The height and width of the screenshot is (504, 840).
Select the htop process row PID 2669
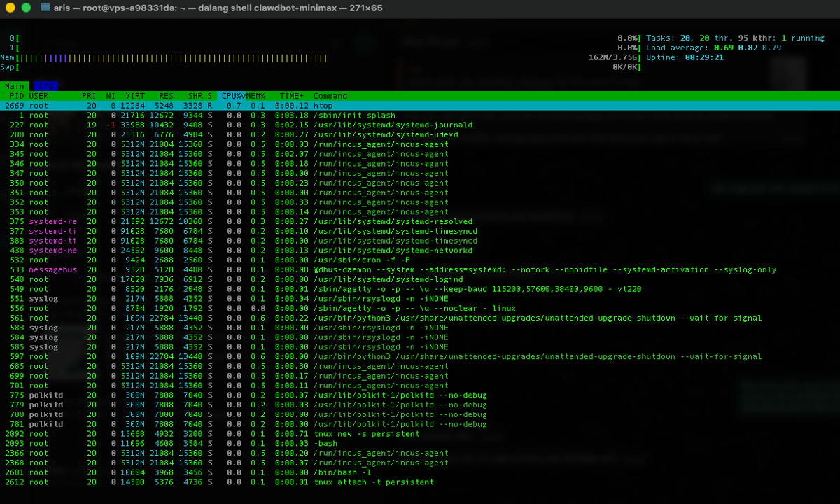tap(420, 106)
